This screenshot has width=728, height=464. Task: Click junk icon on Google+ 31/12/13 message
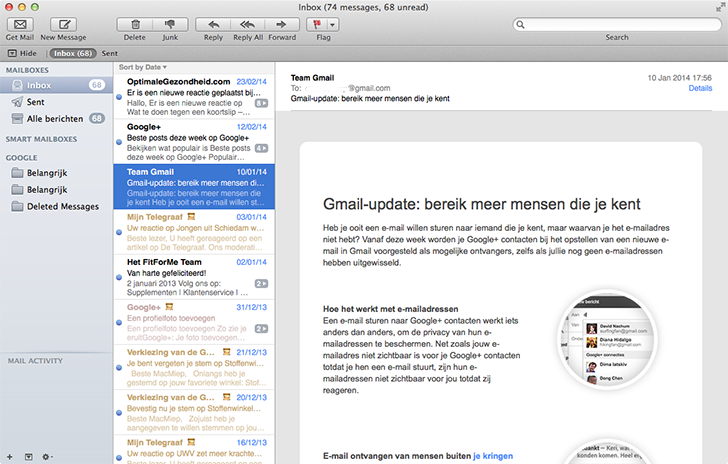[169, 307]
